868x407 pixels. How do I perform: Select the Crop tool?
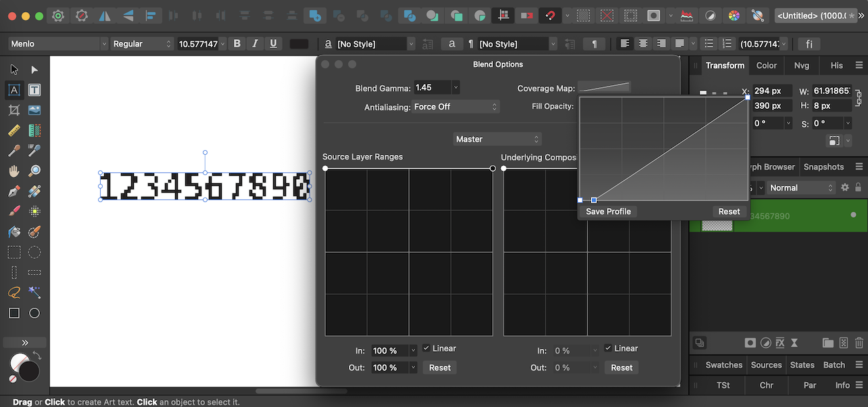(x=14, y=110)
